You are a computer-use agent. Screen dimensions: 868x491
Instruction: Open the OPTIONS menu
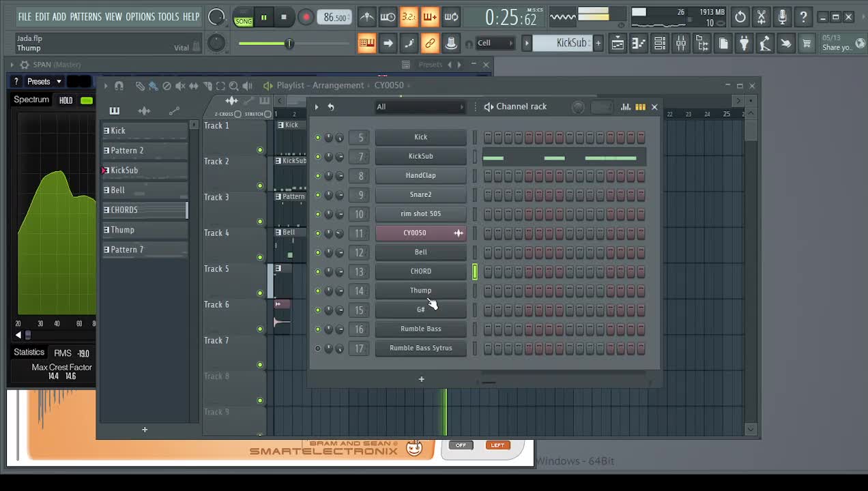coord(140,16)
